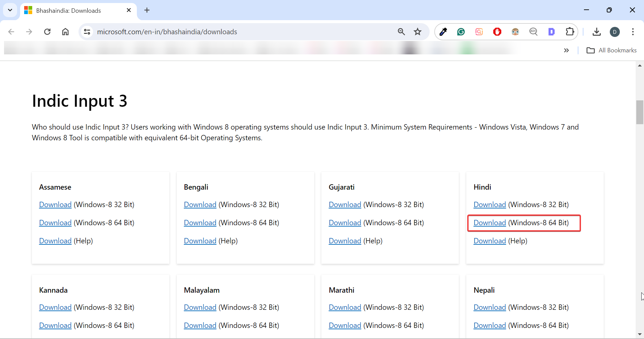This screenshot has width=644, height=339.
Task: Open the color picker eyedropper extension
Action: pyautogui.click(x=443, y=32)
